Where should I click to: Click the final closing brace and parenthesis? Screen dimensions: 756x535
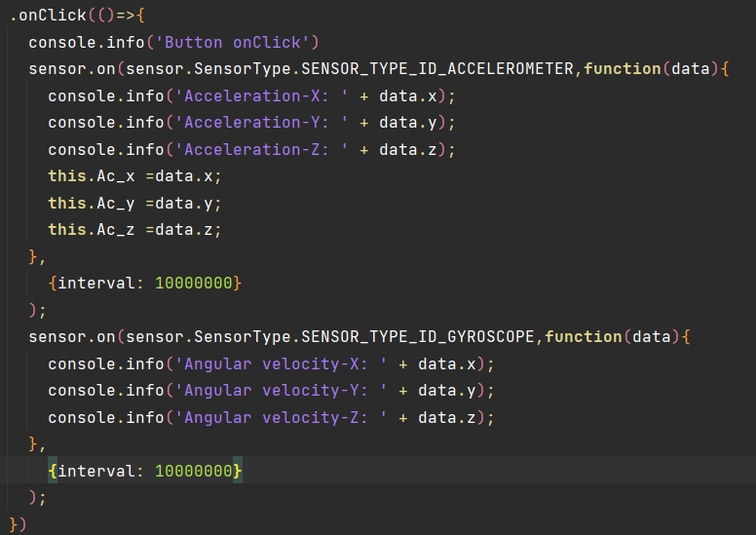18,524
